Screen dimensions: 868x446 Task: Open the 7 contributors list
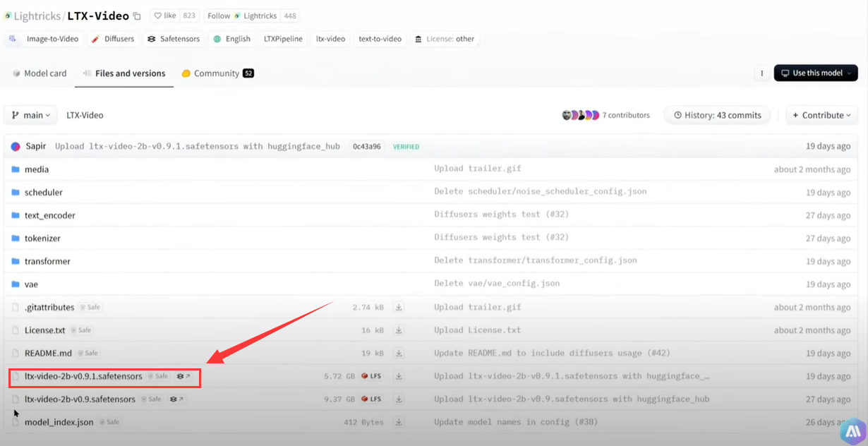tap(605, 115)
